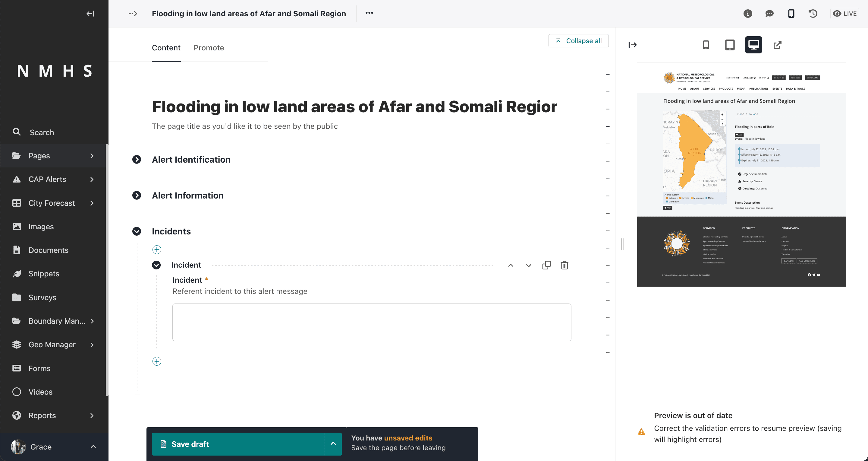Add incident block above the Incident
Screen dimensions: 868x461
tap(157, 250)
